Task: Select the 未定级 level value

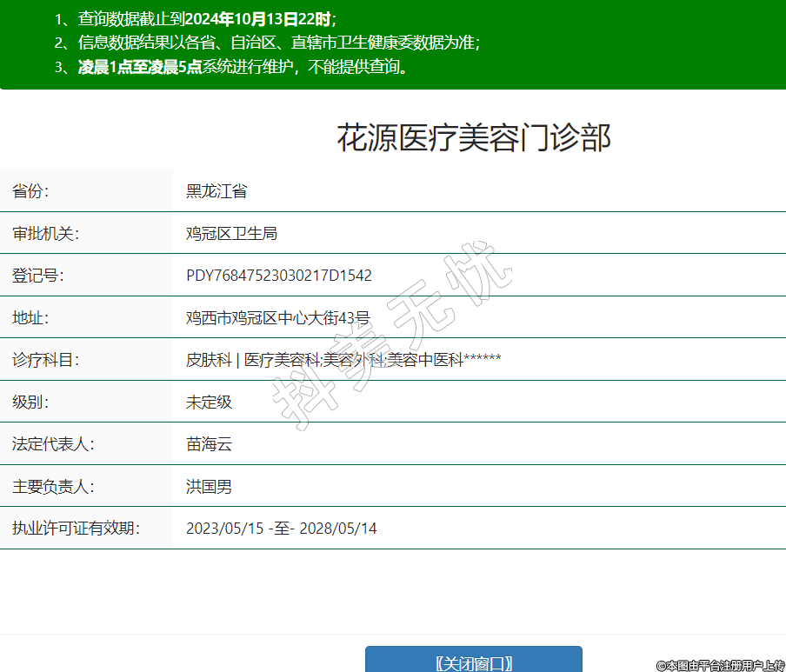Action: click(209, 403)
